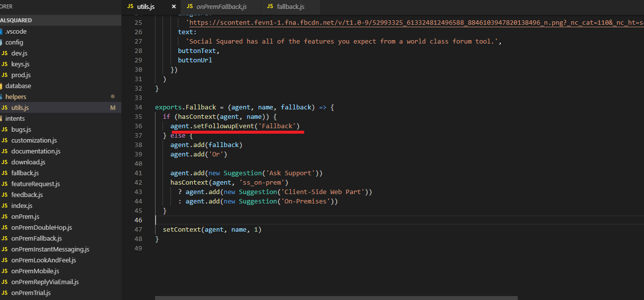The image size is (644, 300).
Task: Click the JS icon on the utils.js tab
Action: click(130, 6)
